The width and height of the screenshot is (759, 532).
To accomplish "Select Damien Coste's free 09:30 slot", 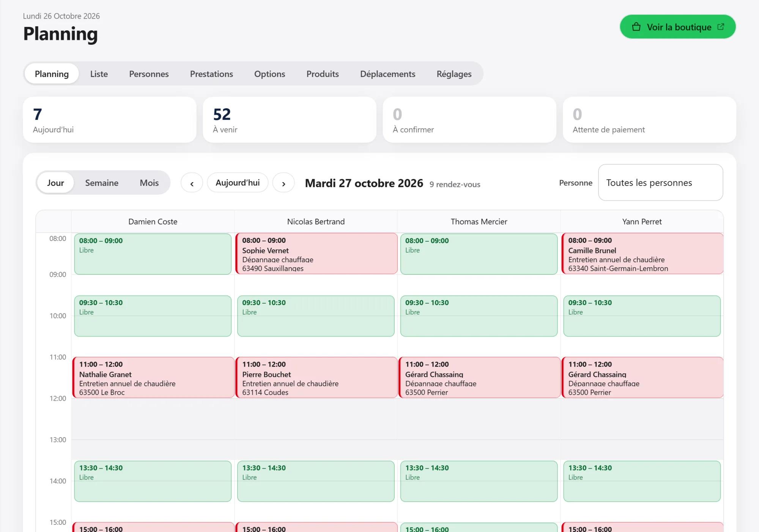I will 153,316.
